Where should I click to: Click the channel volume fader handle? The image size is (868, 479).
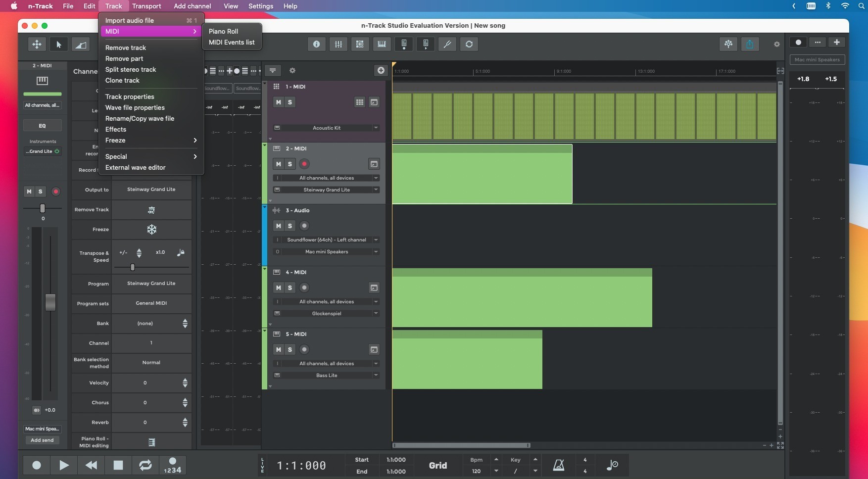pos(50,302)
